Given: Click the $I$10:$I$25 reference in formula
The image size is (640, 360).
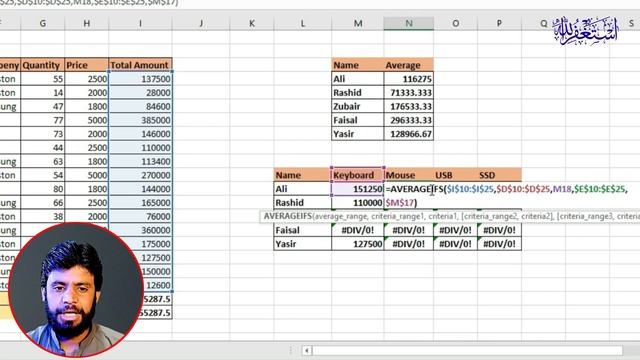Looking at the screenshot, I should click(x=470, y=189).
